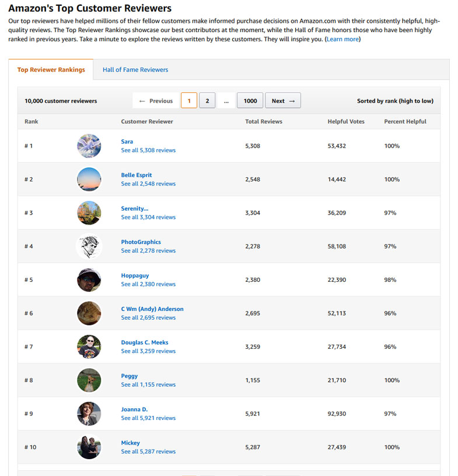Go to the Next page
The height and width of the screenshot is (476, 458).
(283, 101)
